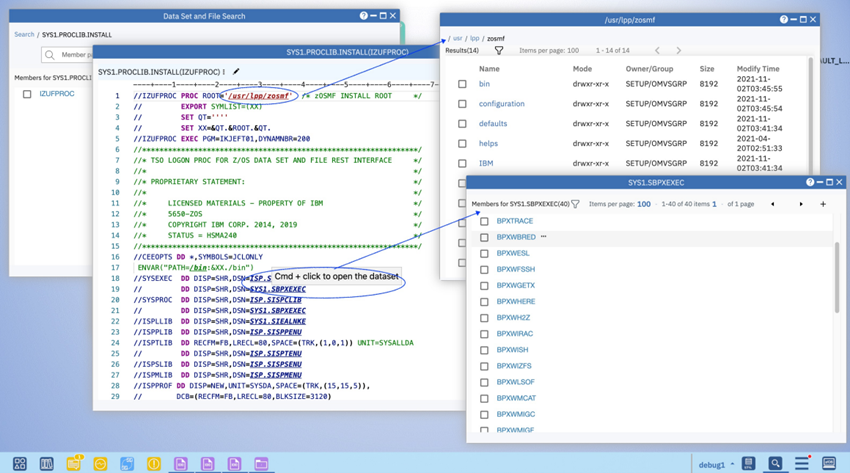The image size is (850, 473).
Task: Click plus add icon in SYS1.SBPXEXEC window
Action: tap(823, 204)
